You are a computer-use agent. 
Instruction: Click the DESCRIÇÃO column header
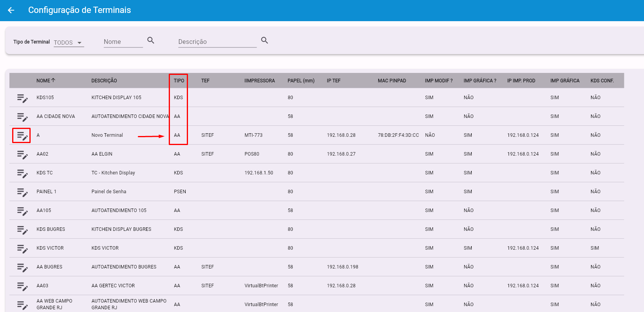click(x=104, y=81)
